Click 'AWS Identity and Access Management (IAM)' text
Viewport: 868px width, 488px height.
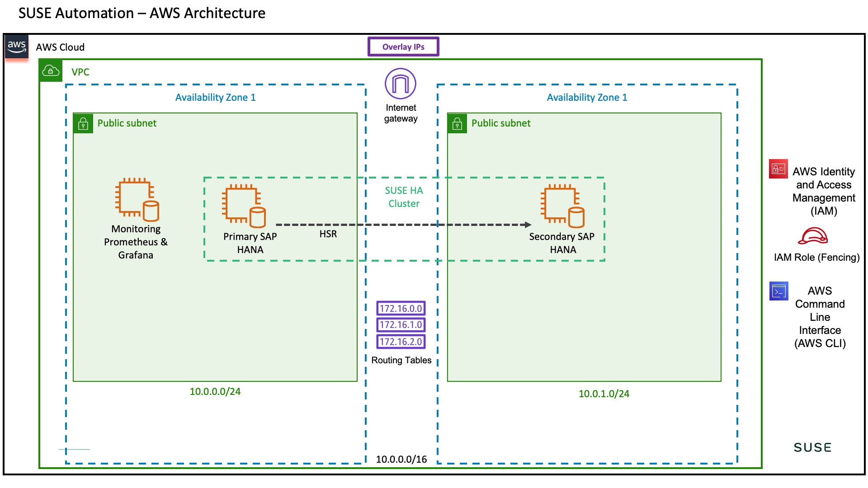point(824,191)
